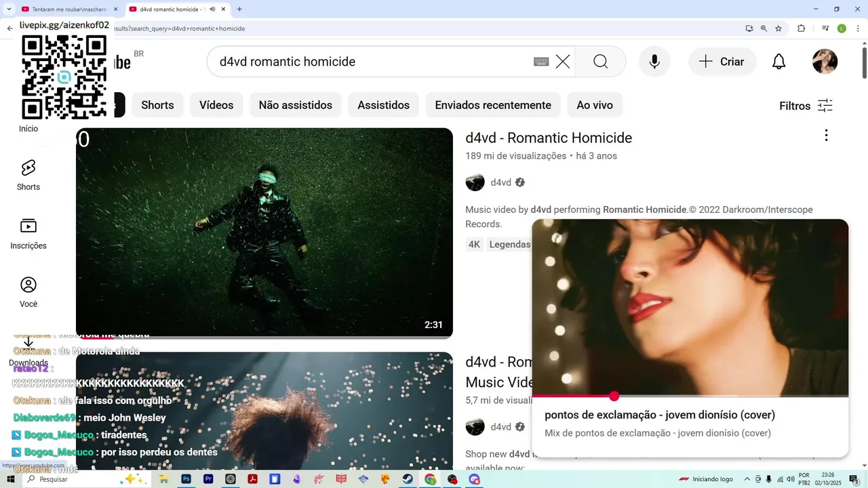Screen dimensions: 868x488
Task: Click the mini player video preview
Action: click(x=690, y=307)
